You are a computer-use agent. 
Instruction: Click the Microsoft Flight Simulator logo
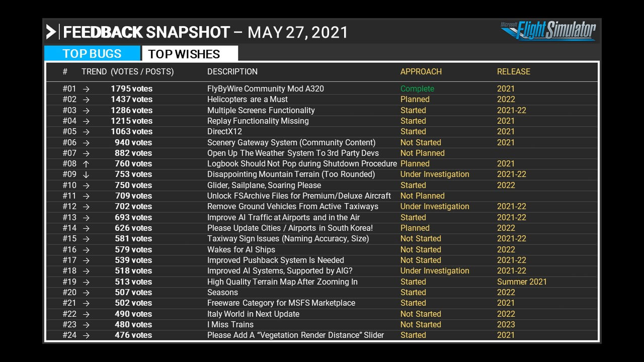click(x=548, y=31)
